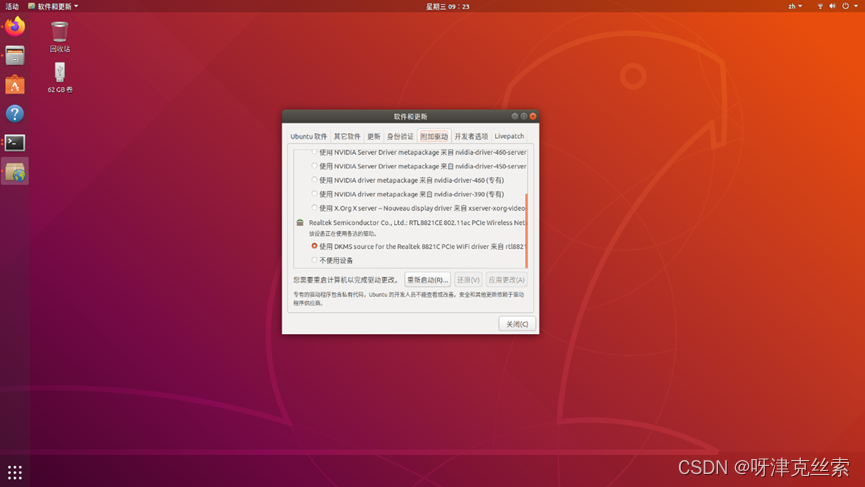Select nvidia-driver-460 proprietary radio option
The image size is (865, 487).
point(314,180)
